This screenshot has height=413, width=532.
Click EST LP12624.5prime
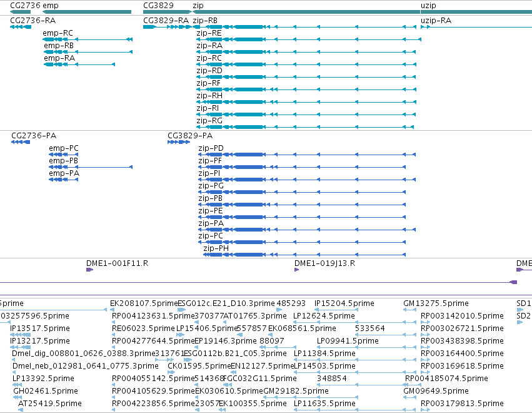pos(324,316)
